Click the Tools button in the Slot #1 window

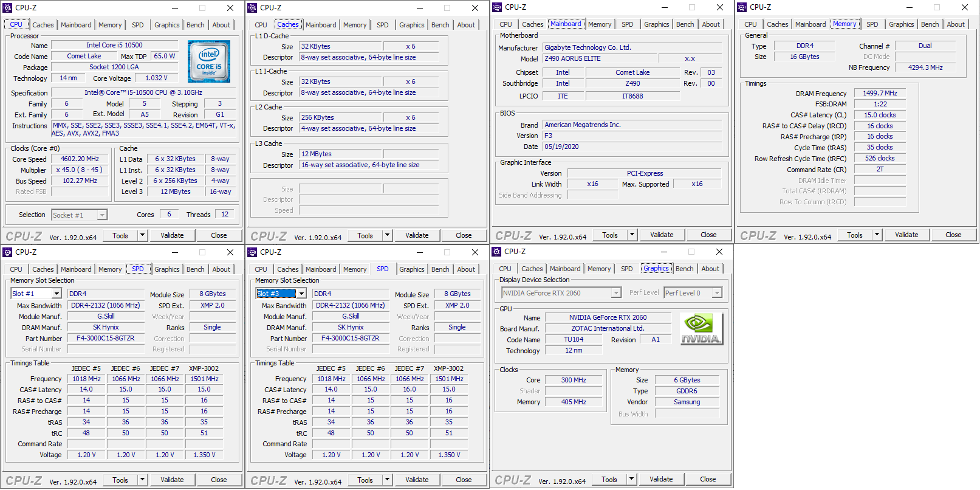120,480
